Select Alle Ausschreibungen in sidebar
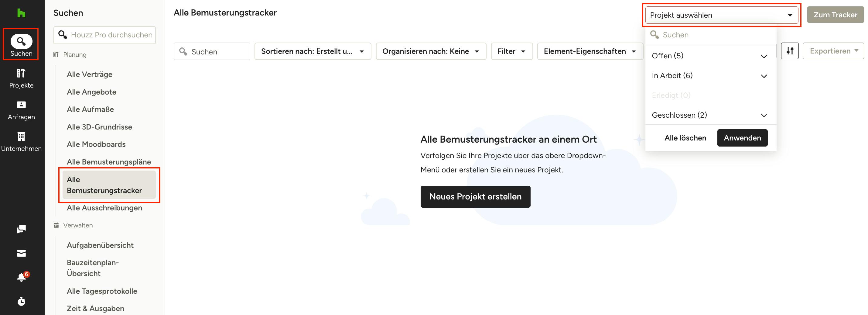 104,208
